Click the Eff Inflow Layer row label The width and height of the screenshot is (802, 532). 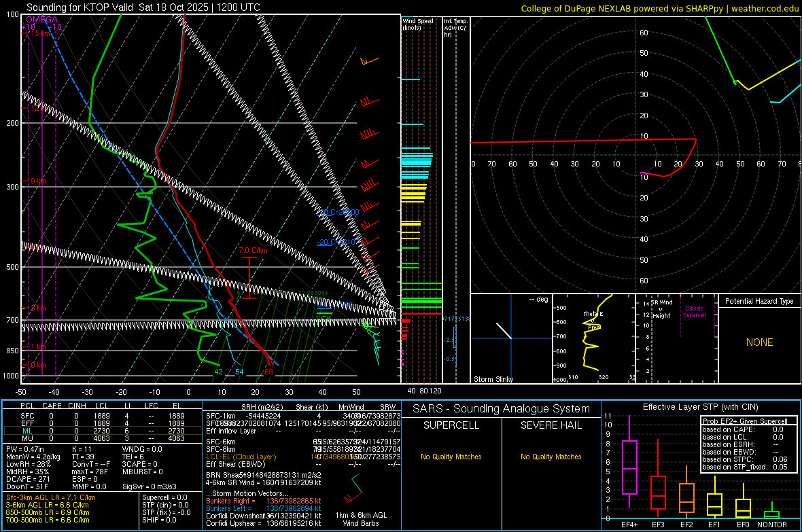click(230, 431)
